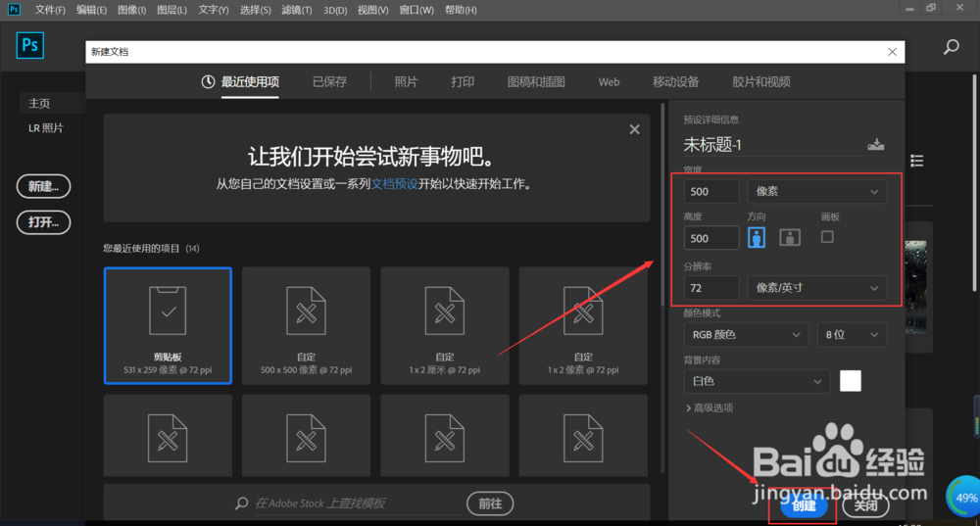This screenshot has height=526, width=980.
Task: Click the Photoshop home logo icon
Action: pos(30,46)
